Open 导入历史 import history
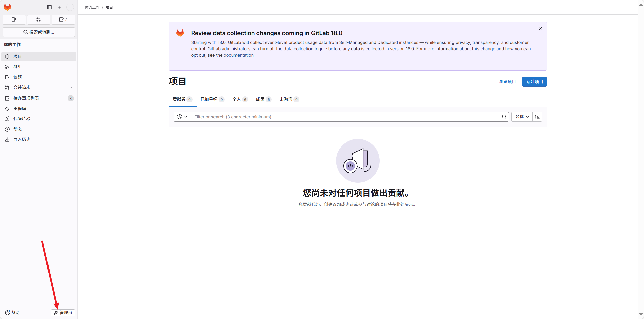This screenshot has width=644, height=319. click(21, 139)
